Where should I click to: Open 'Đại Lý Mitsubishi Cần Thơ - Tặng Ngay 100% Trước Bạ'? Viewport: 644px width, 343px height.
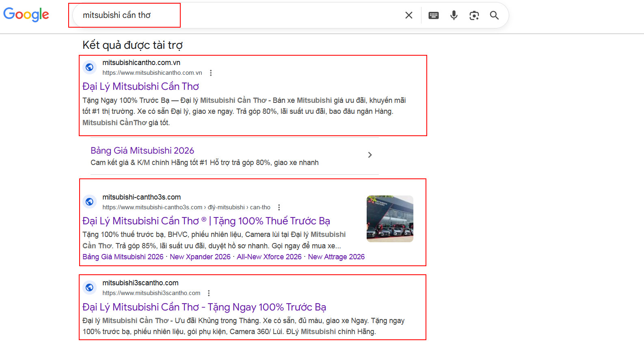[204, 307]
